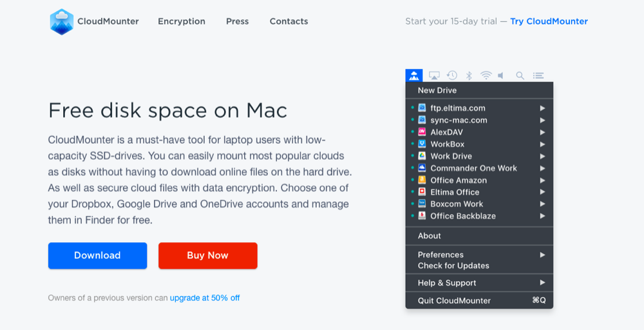This screenshot has width=644, height=330.
Task: Expand the Commander One Work submenu arrow
Action: point(542,168)
